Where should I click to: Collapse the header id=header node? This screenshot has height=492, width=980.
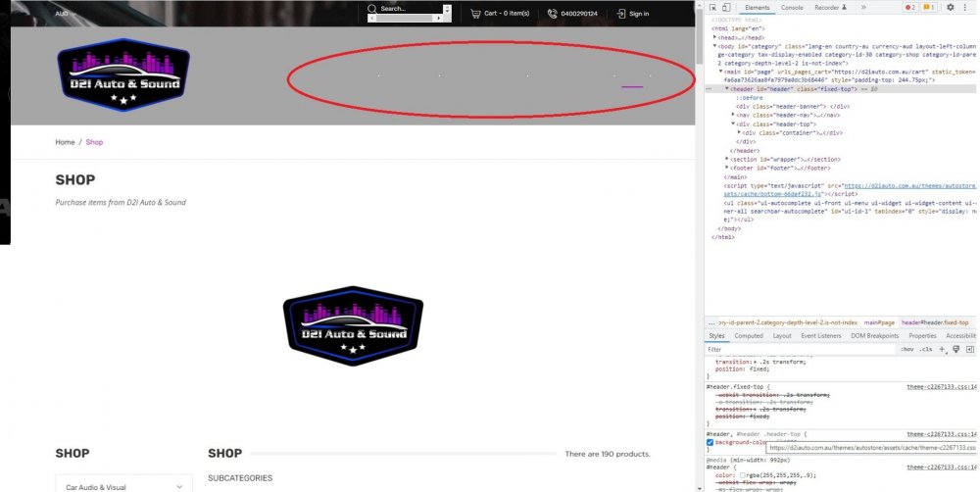[x=727, y=89]
